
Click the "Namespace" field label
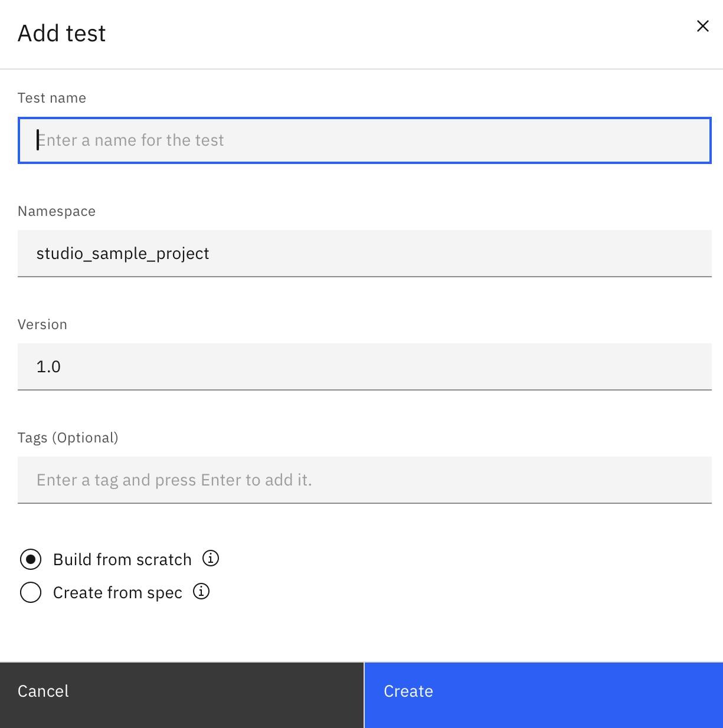(x=57, y=211)
